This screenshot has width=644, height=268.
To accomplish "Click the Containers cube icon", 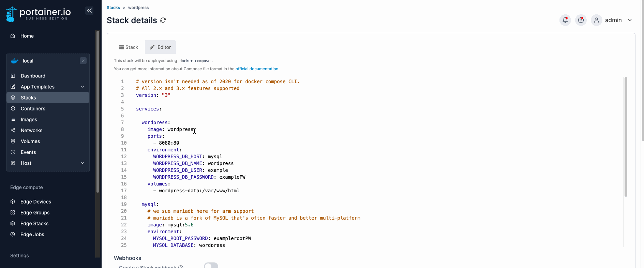I will (13, 108).
